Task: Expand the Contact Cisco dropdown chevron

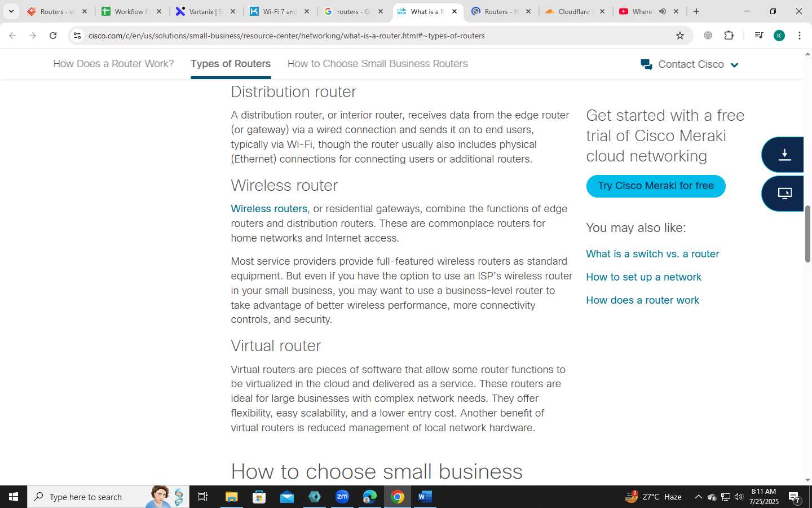Action: (734, 65)
